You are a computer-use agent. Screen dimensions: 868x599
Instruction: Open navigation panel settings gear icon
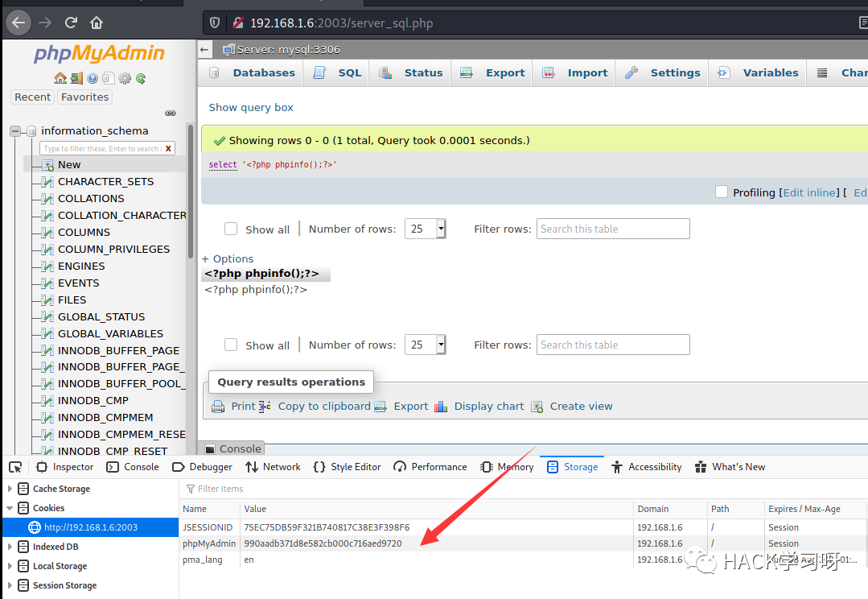125,78
